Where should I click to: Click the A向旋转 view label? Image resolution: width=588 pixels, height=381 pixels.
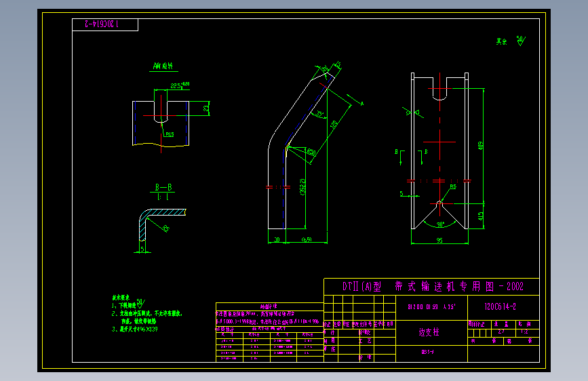(163, 66)
